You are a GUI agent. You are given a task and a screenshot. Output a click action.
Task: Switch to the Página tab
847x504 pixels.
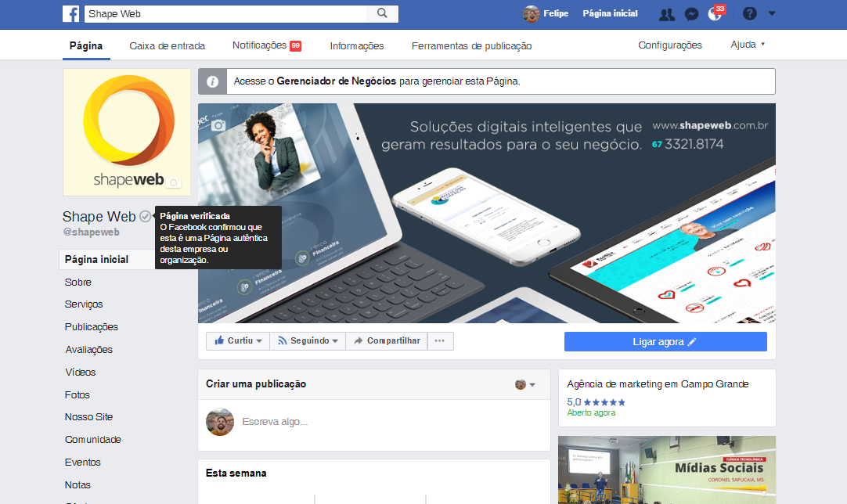tap(86, 45)
